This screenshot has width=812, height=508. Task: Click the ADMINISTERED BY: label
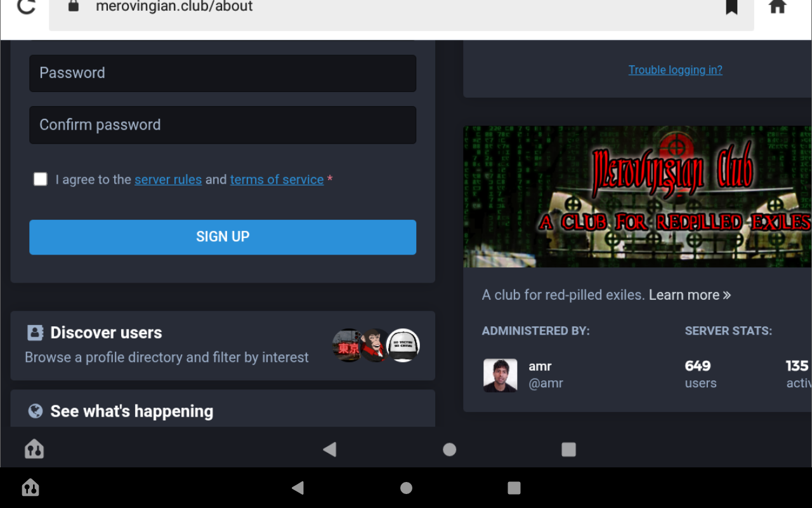535,331
